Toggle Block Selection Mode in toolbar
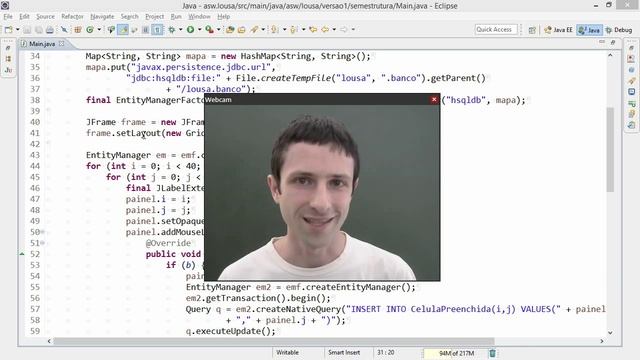 pyautogui.click(x=146, y=30)
